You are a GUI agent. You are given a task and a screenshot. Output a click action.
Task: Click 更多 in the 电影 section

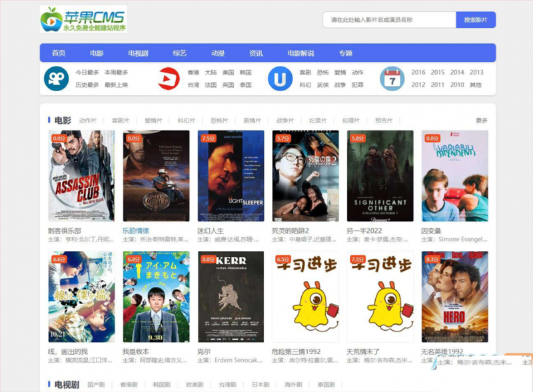(x=481, y=120)
